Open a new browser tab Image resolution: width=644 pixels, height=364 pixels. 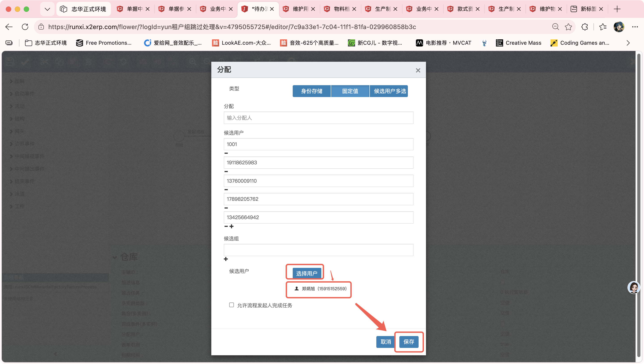point(617,9)
